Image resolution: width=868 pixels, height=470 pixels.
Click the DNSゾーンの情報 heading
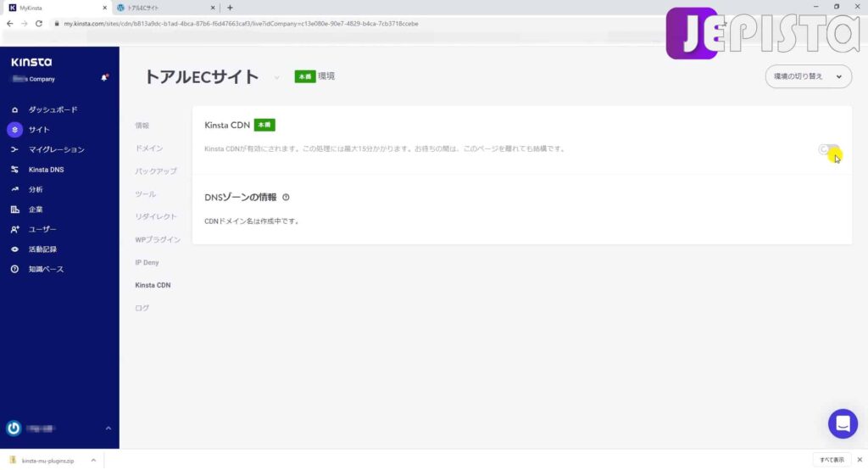pyautogui.click(x=240, y=198)
